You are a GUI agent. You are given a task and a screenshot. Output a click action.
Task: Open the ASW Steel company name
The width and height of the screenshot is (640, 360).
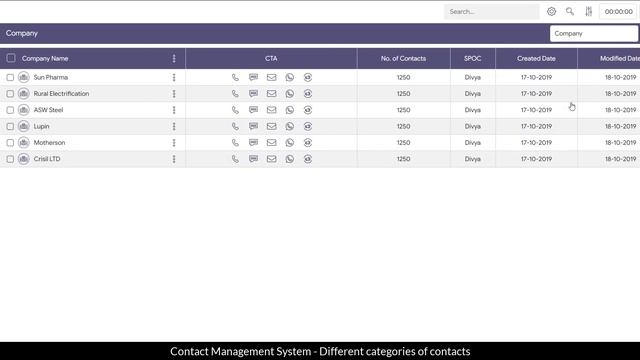coord(48,110)
